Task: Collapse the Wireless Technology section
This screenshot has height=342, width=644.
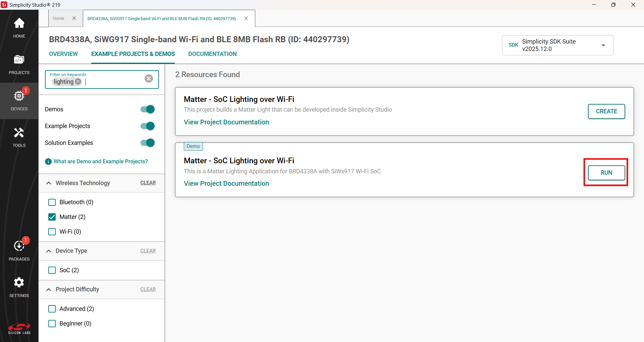Action: [x=49, y=183]
